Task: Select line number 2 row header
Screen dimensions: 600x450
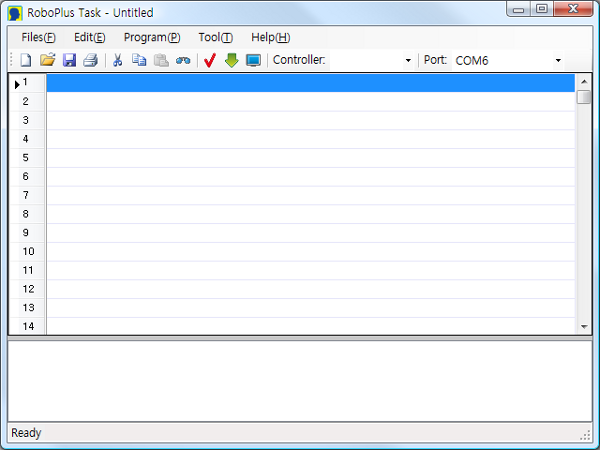Action: coord(27,101)
